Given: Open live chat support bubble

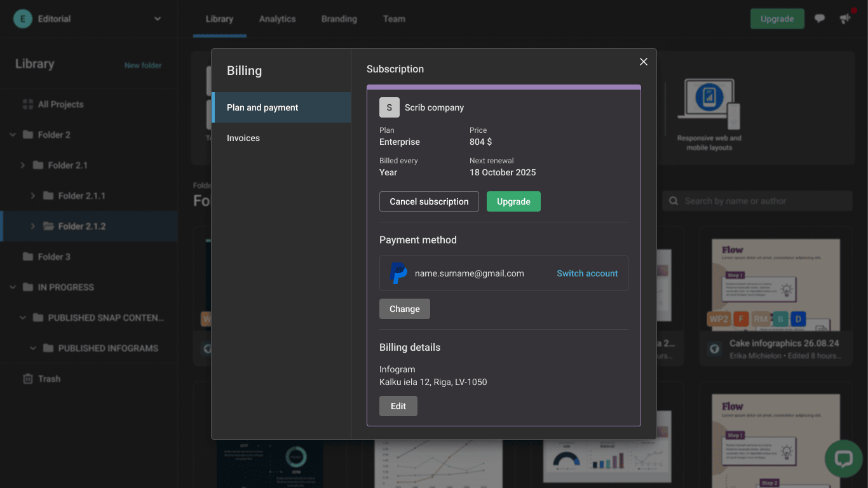Looking at the screenshot, I should (x=843, y=459).
